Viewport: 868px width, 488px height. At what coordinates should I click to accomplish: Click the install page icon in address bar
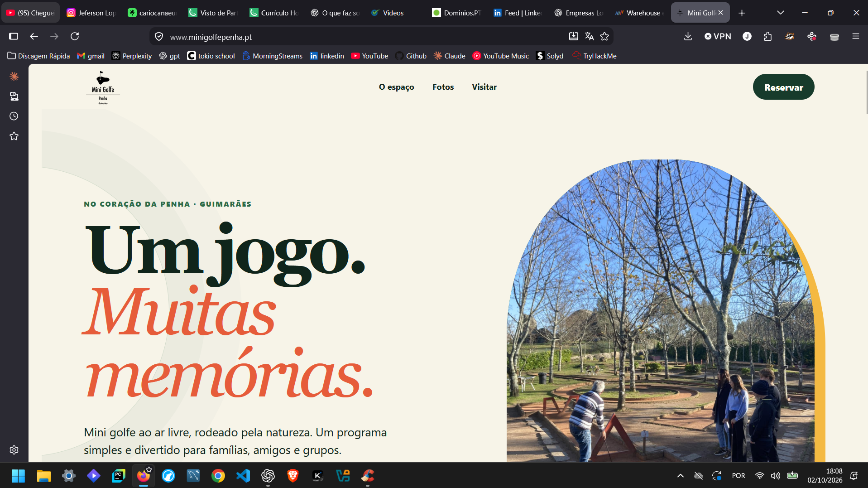pyautogui.click(x=574, y=36)
